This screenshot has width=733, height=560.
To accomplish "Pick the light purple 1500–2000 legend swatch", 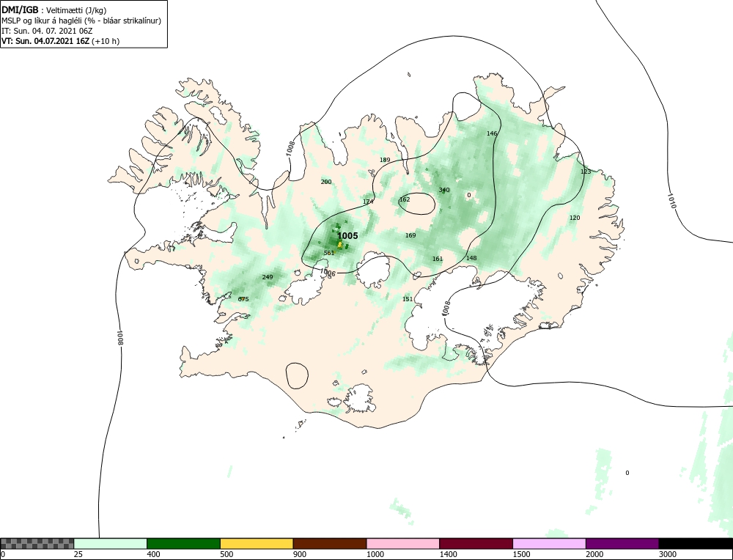I will (x=549, y=544).
